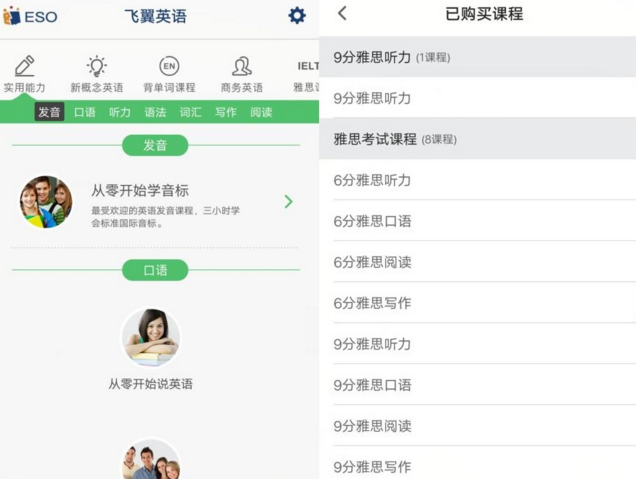
Task: Open settings via the gear icon
Action: click(x=297, y=15)
